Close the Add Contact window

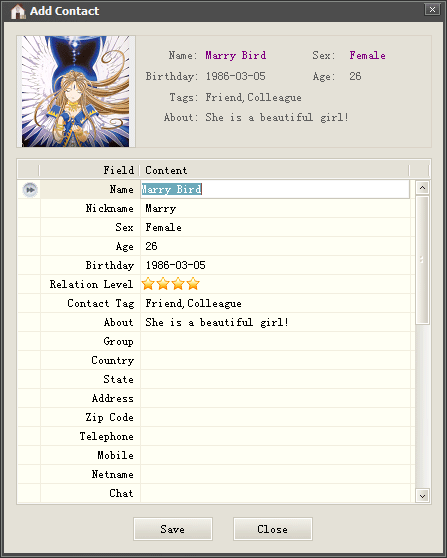click(432, 10)
